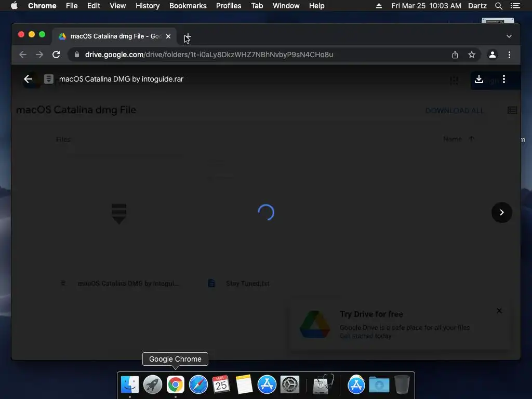Select the macOS Catalina dmg File tab
The width and height of the screenshot is (532, 399).
tap(114, 36)
